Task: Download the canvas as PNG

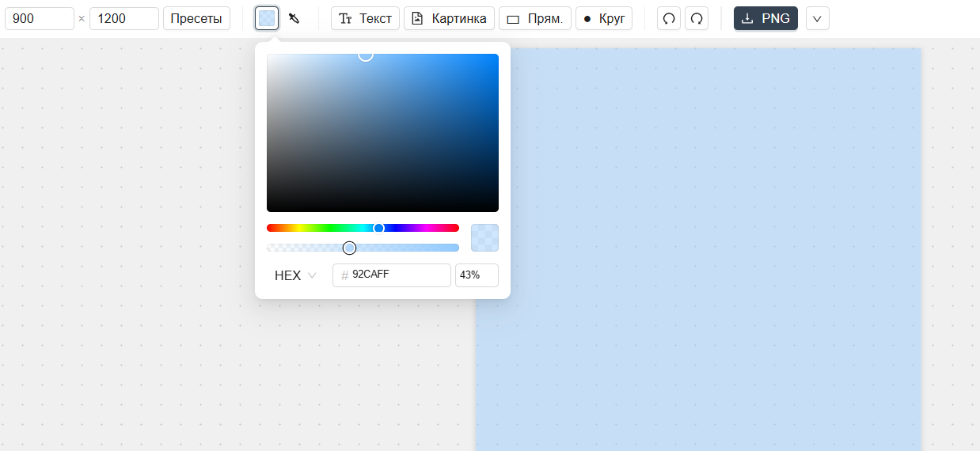Action: pos(765,18)
